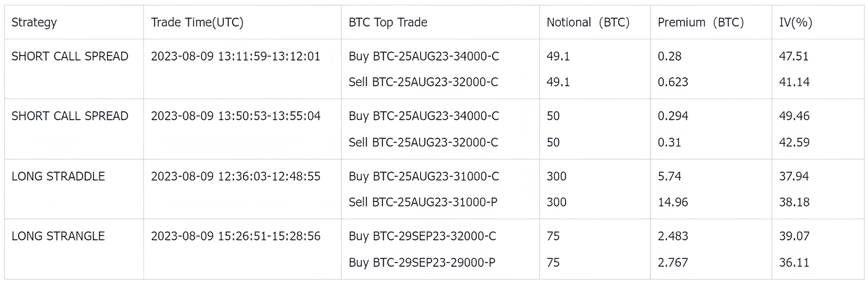Click the Premium (BTC) column header
This screenshot has width=868, height=283.
[701, 22]
